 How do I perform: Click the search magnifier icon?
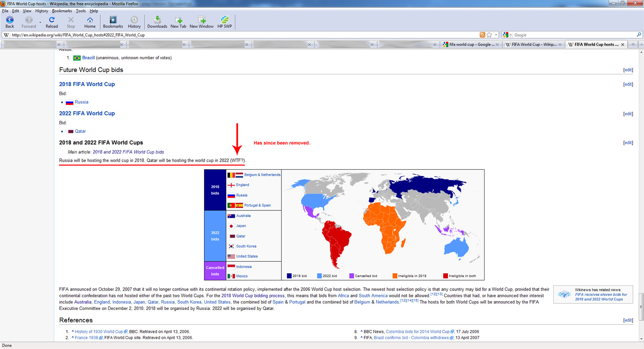click(639, 35)
